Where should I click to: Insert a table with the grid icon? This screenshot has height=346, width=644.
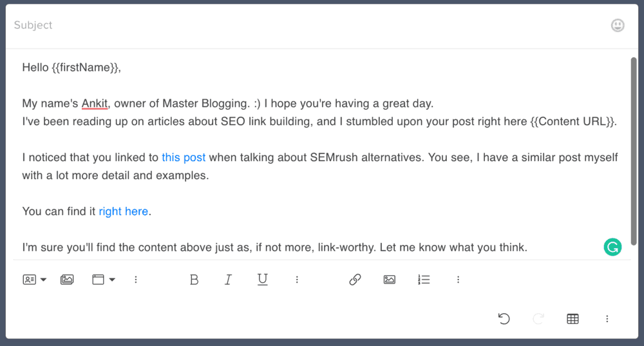pyautogui.click(x=573, y=319)
